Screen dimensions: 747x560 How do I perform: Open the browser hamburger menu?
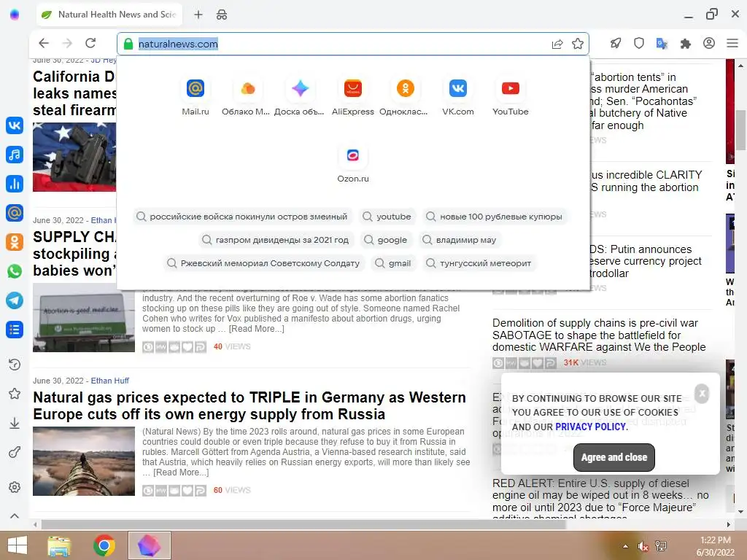(732, 43)
